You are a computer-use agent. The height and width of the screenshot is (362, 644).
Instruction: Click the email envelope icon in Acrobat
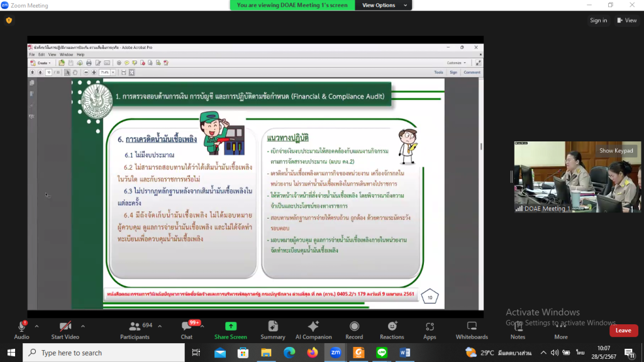click(x=107, y=63)
